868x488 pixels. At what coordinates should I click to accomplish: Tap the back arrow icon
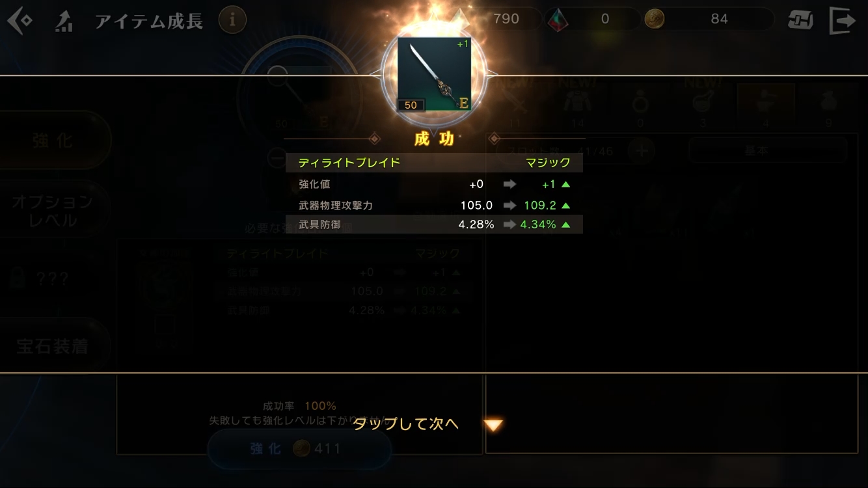(x=20, y=21)
